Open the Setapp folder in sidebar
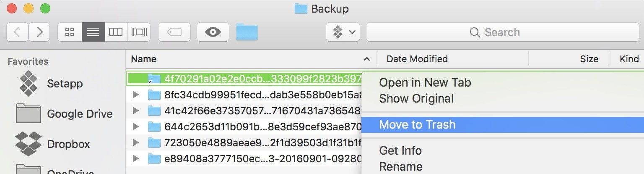The height and width of the screenshot is (174, 644). coord(65,84)
